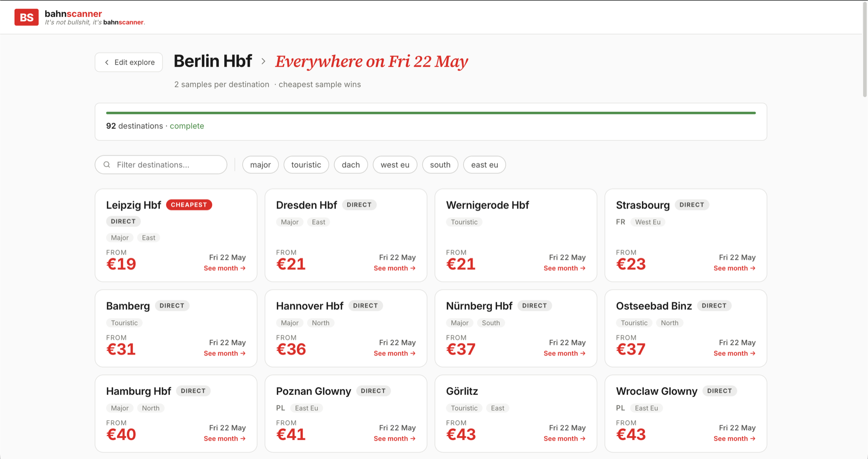Click the Wroclaw Glowny card title
Image resolution: width=868 pixels, height=459 pixels.
(657, 391)
